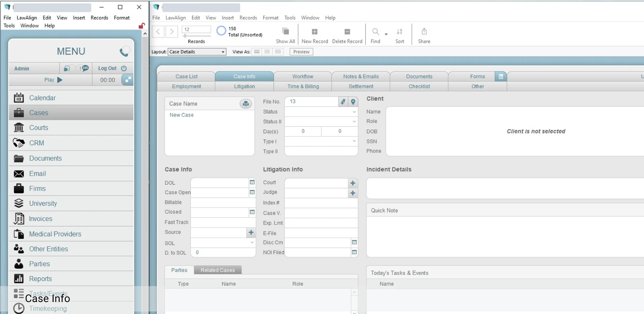Click the Preview button
Viewport: 644px width, 314px height.
pos(301,52)
